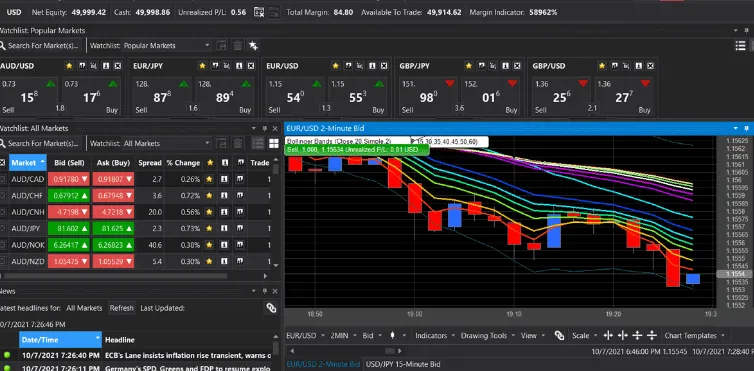Click first horizontal zoom arrows icon right of Scale

click(608, 335)
